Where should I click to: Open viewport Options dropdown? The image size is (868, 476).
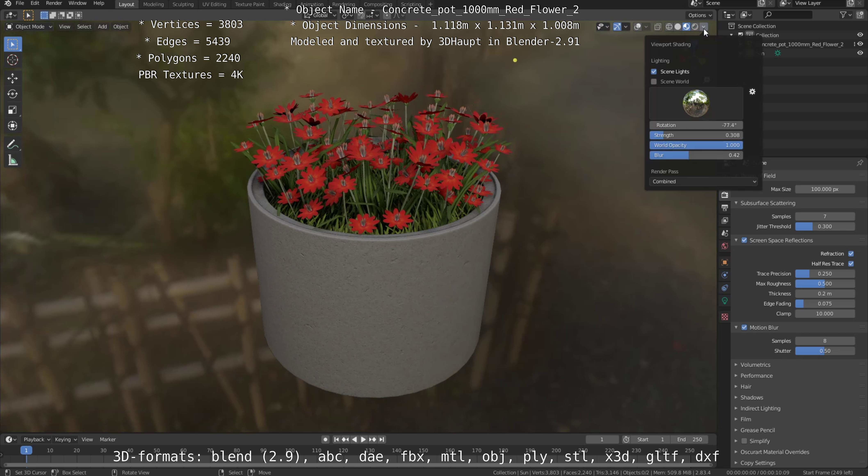[700, 15]
